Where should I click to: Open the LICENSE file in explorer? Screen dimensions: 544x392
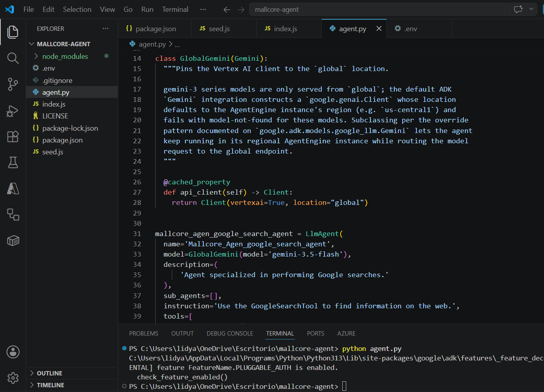72,116
